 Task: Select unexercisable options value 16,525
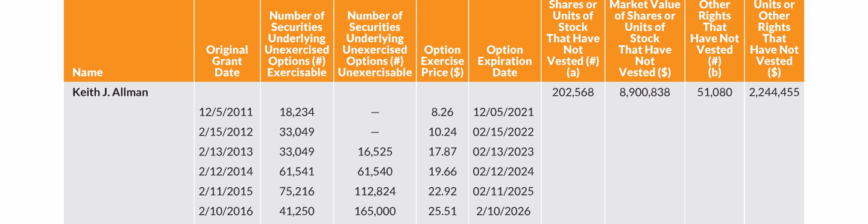[374, 152]
